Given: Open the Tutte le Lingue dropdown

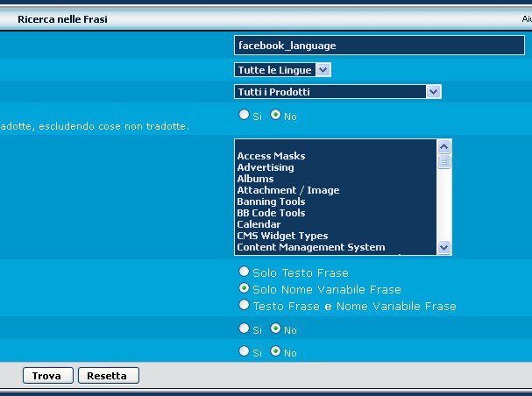Looking at the screenshot, I should tap(282, 69).
